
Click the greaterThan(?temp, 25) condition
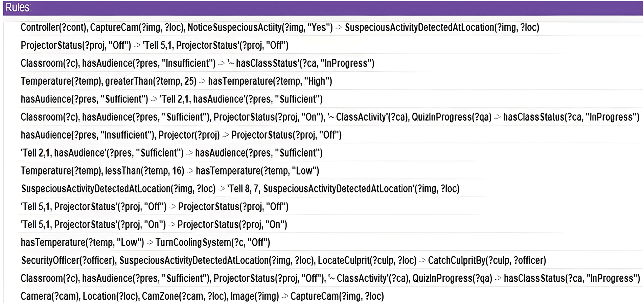click(x=151, y=81)
